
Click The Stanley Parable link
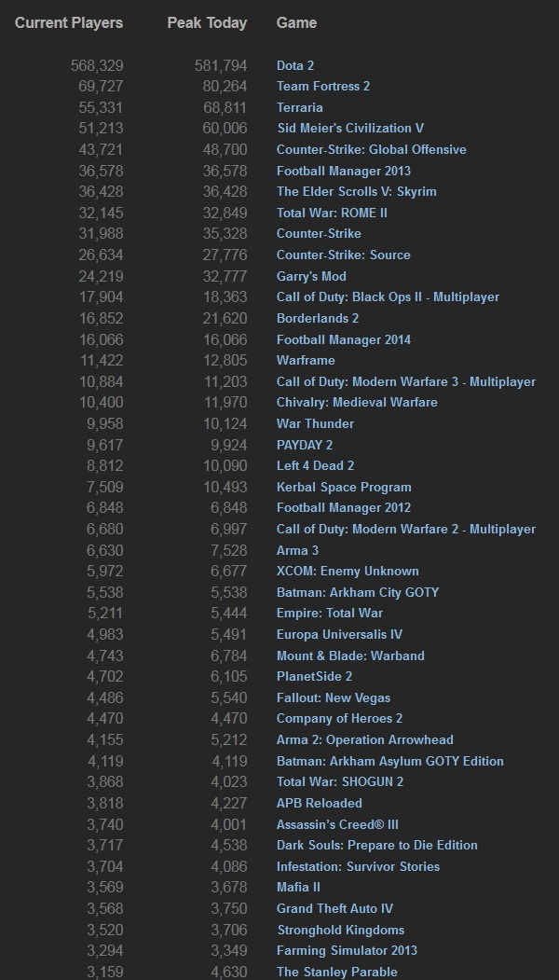[x=336, y=972]
